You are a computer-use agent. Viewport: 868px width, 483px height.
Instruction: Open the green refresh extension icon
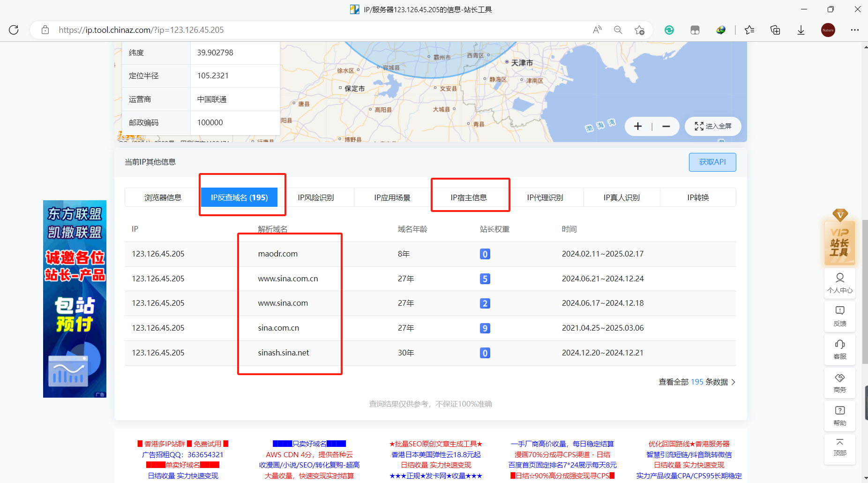click(669, 30)
